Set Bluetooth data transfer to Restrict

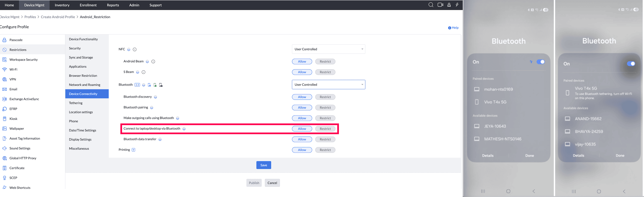(x=325, y=139)
